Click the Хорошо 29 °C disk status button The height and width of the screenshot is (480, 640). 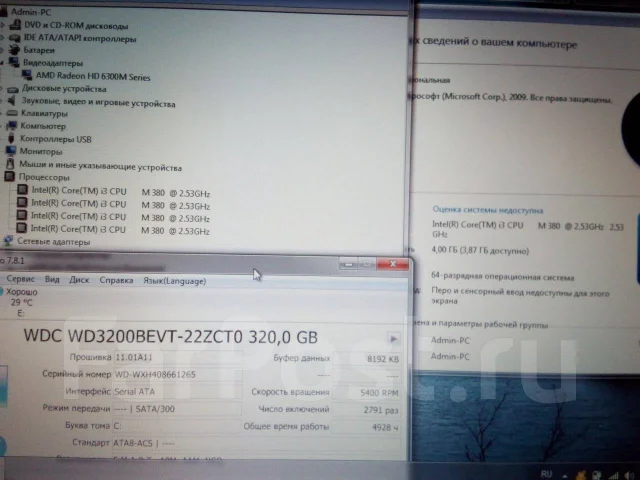pyautogui.click(x=20, y=302)
